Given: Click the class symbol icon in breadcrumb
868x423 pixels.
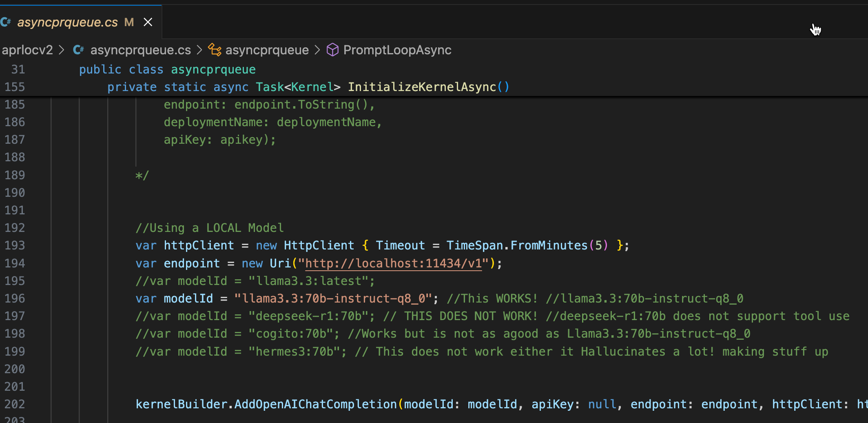Looking at the screenshot, I should coord(215,50).
